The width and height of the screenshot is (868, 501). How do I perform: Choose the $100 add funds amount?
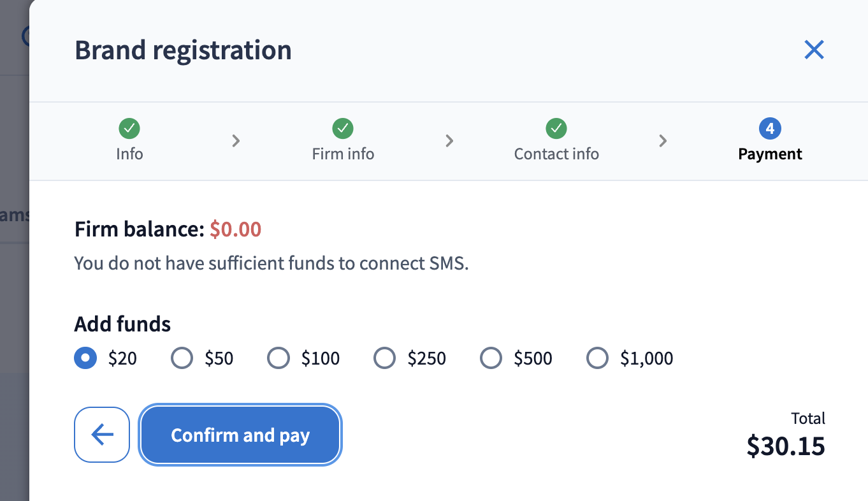coord(278,358)
